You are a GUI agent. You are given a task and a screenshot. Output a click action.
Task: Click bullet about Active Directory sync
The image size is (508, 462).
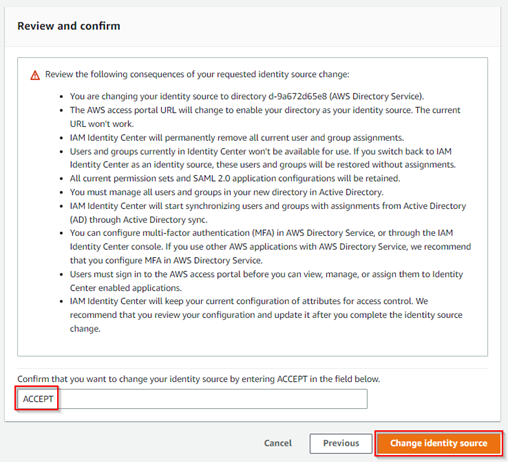[x=268, y=213]
